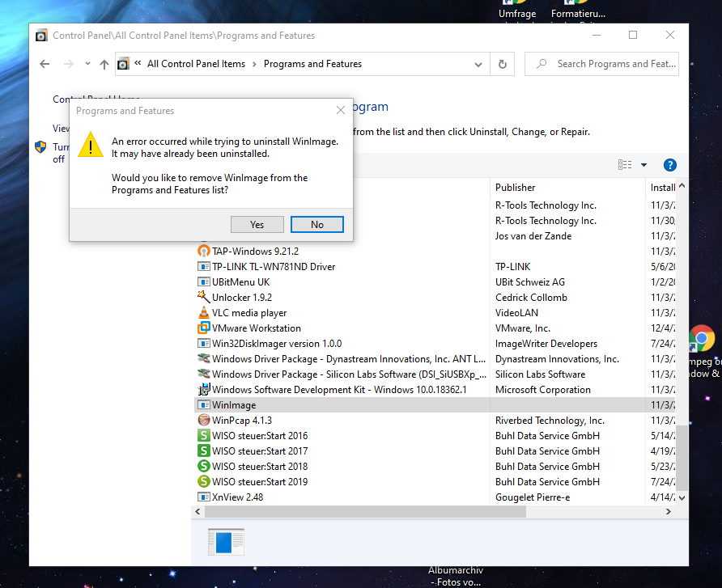Go up one folder level
This screenshot has width=722, height=588.
pos(104,64)
